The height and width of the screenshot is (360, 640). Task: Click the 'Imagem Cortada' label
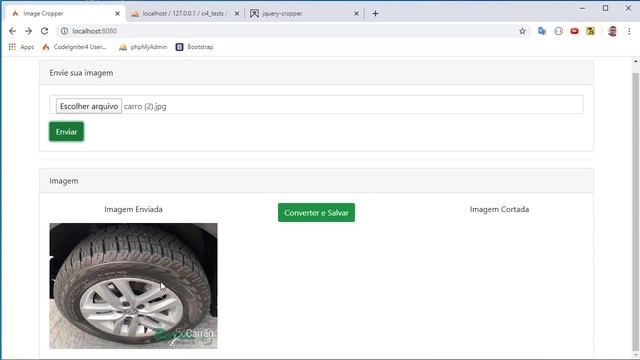[499, 209]
